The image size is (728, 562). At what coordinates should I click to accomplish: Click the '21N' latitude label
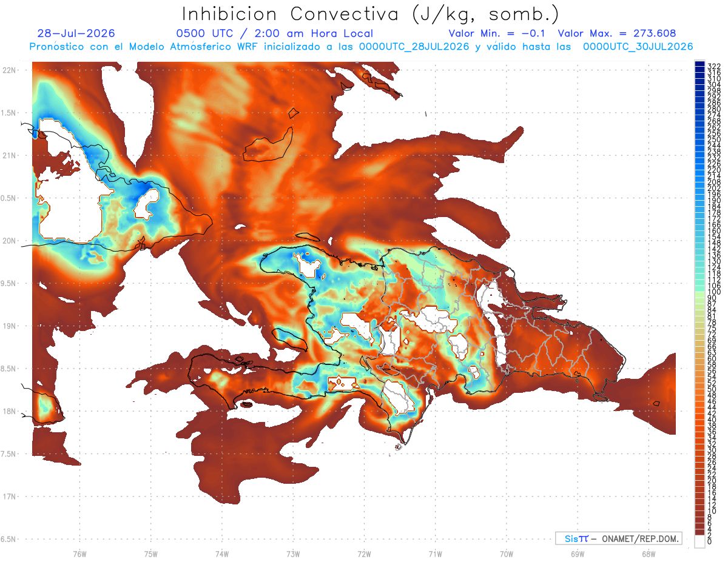click(x=9, y=156)
